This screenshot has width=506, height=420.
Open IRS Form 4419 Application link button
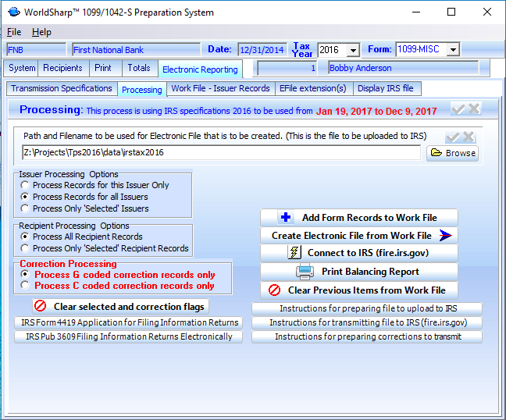point(129,322)
